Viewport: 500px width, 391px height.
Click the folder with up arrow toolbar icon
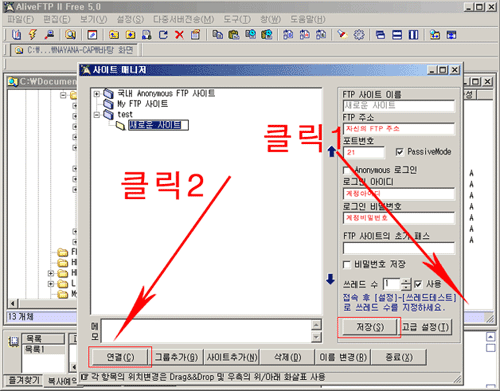pyautogui.click(x=114, y=35)
